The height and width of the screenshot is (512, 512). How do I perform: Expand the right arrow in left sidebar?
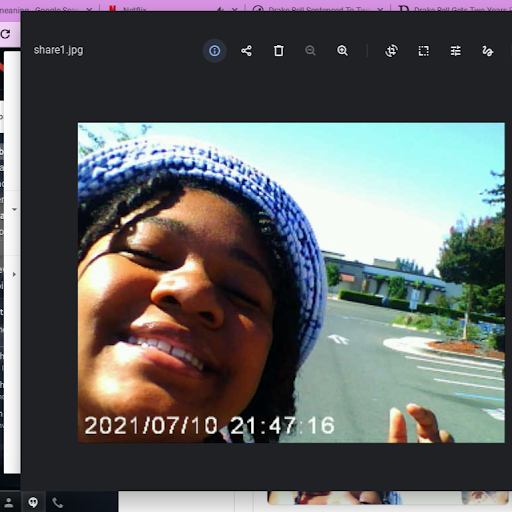point(14,274)
